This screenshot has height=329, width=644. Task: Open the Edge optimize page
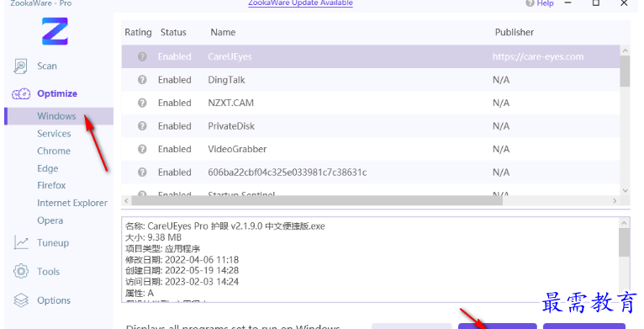point(48,168)
